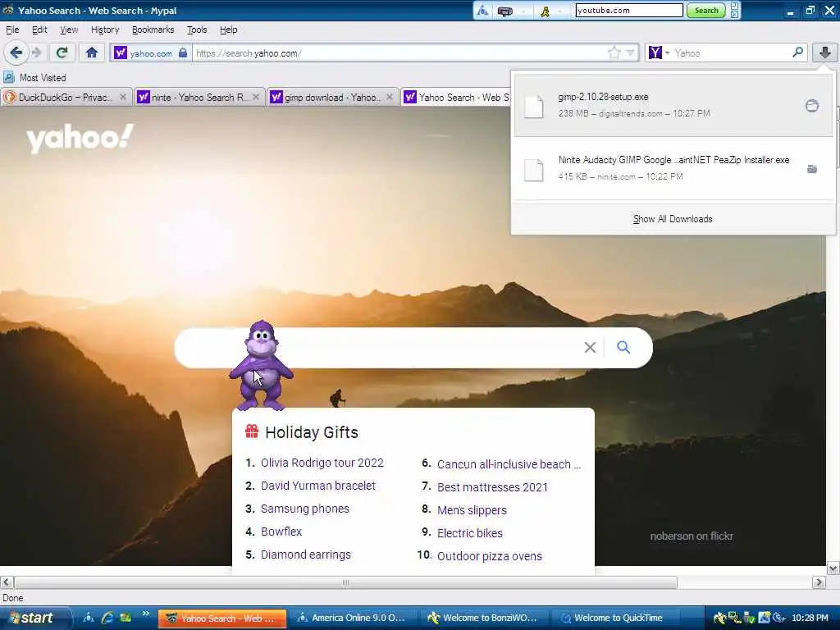The width and height of the screenshot is (840, 630).
Task: Click the scroll right arrow button
Action: coord(819,582)
